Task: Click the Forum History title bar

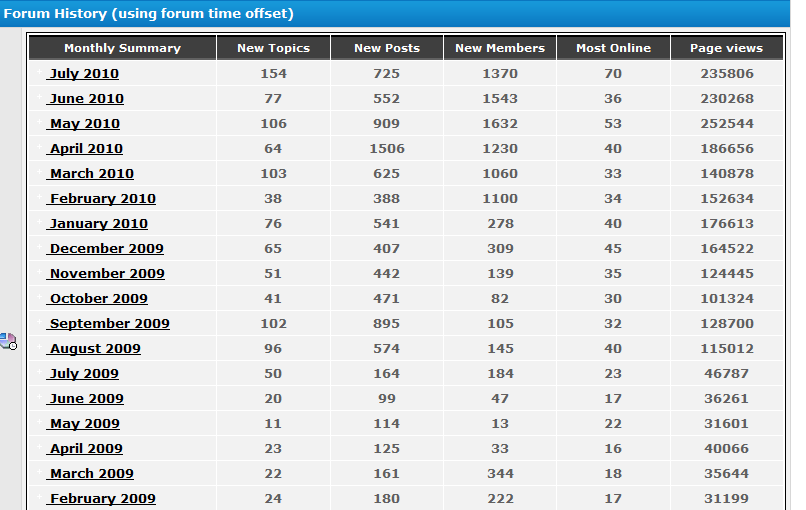Action: click(395, 13)
